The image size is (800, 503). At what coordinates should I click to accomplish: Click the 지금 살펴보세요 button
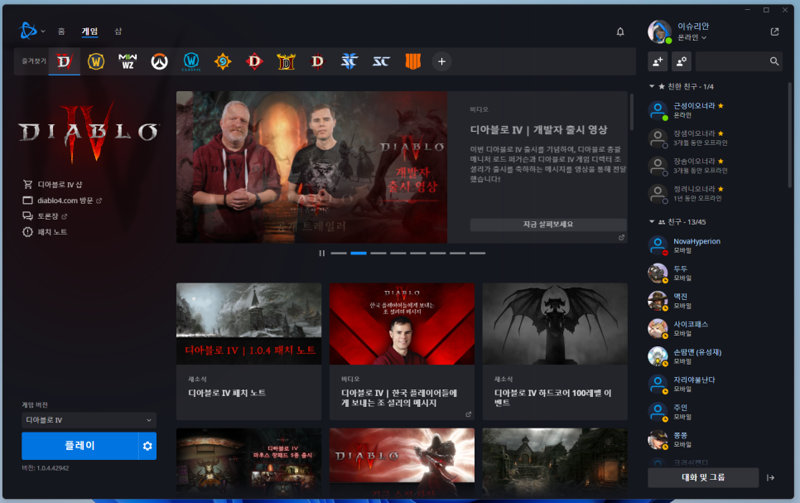548,224
